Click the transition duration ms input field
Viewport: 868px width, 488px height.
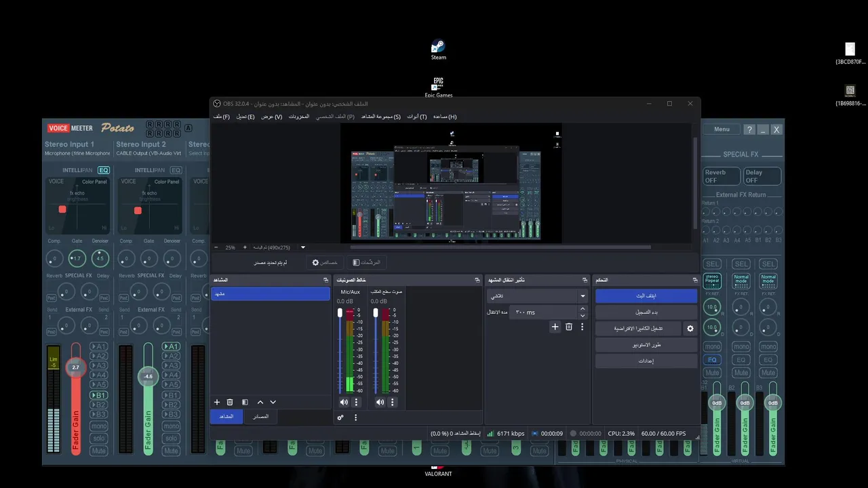(542, 312)
